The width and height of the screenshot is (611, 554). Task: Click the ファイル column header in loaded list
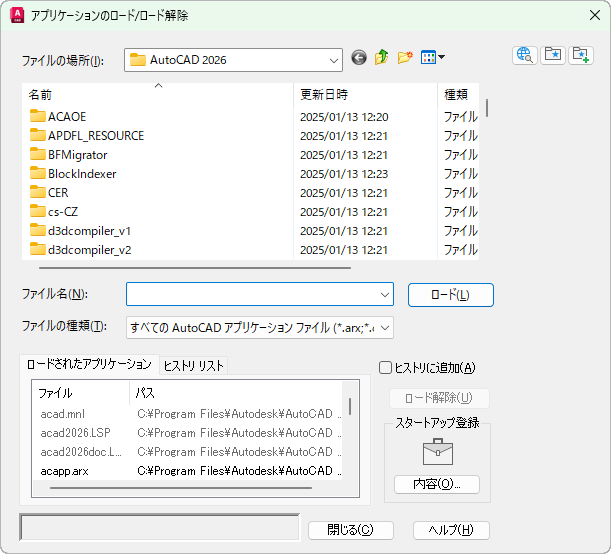point(81,393)
